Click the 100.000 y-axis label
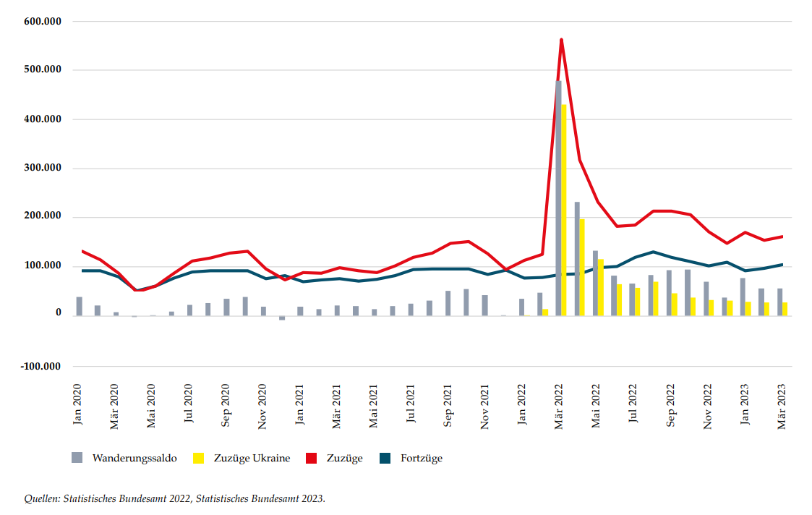This screenshot has height=515, width=812. click(x=43, y=265)
